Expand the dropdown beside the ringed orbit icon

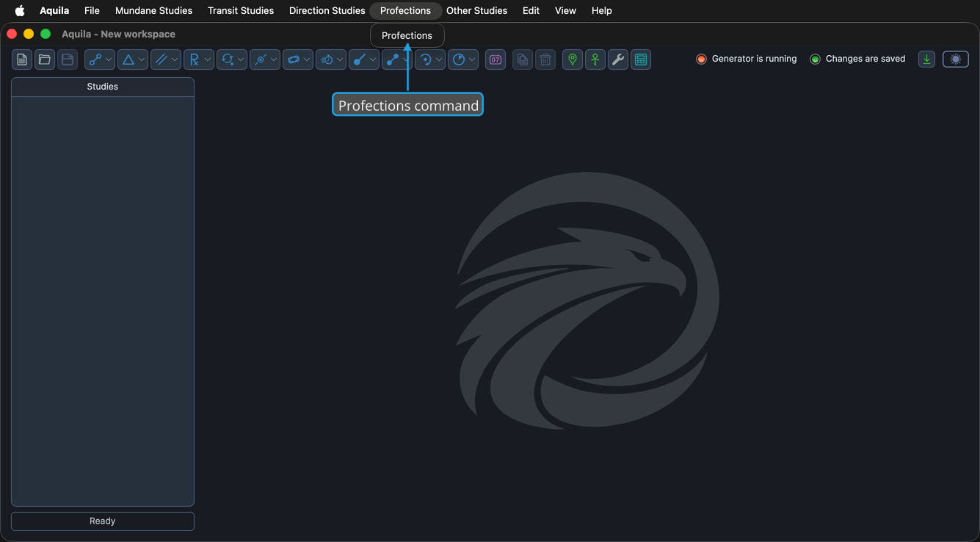coord(307,59)
